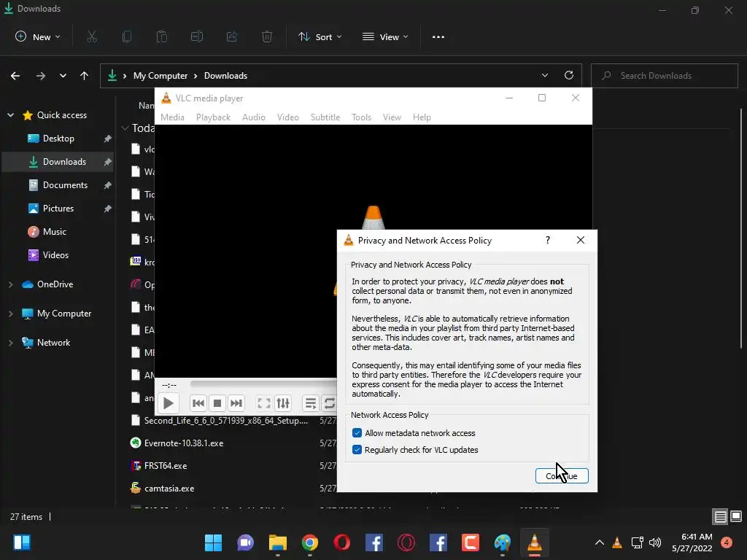Expand My Computer in navigation pane
Viewport: 747px width, 560px height.
(x=10, y=314)
